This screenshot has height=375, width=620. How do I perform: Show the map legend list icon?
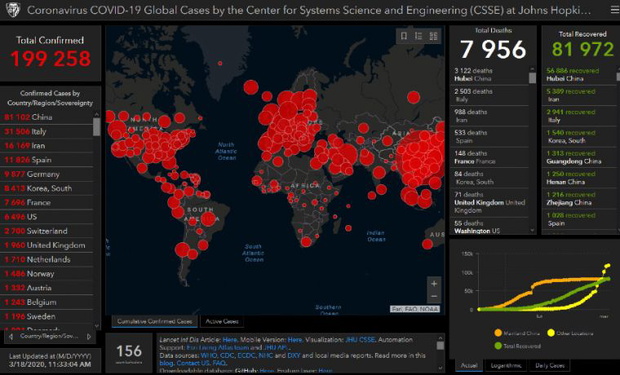(418, 36)
